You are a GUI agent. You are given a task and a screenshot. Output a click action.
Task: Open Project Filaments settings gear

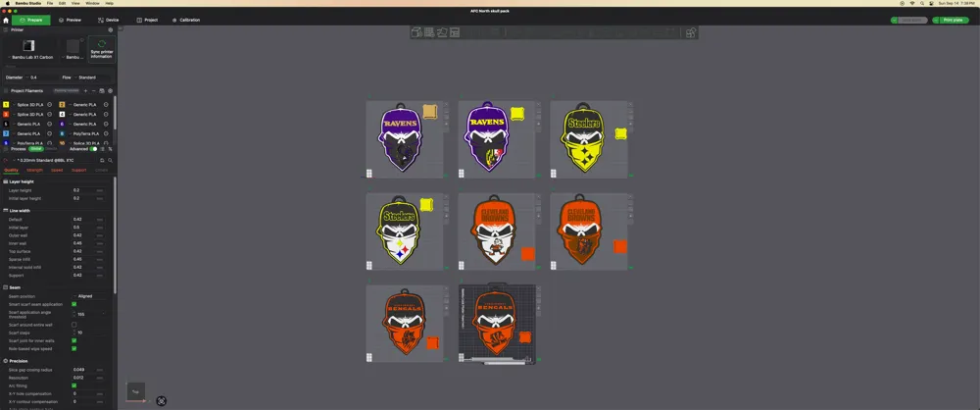[111, 91]
